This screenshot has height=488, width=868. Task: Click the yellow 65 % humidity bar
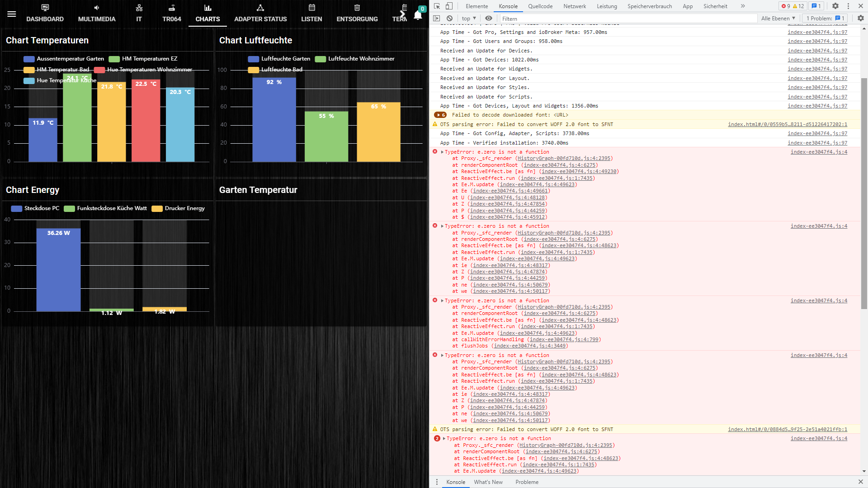click(378, 132)
